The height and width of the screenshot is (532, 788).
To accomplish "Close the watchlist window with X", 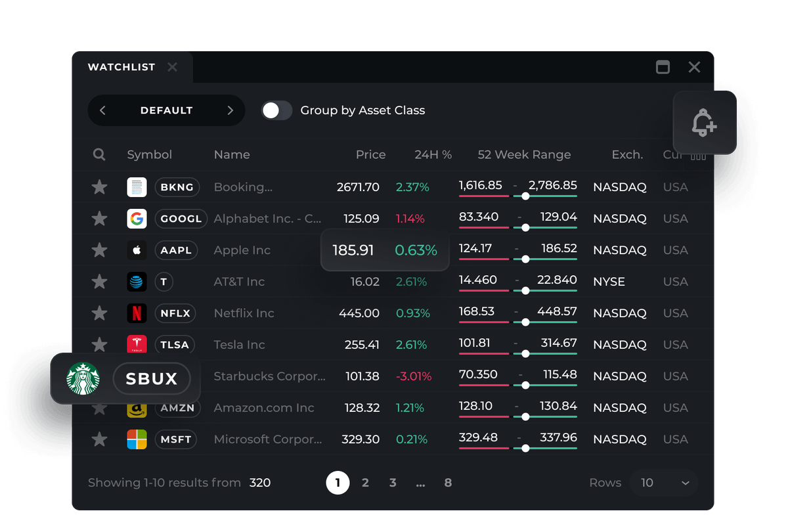I will (x=694, y=67).
